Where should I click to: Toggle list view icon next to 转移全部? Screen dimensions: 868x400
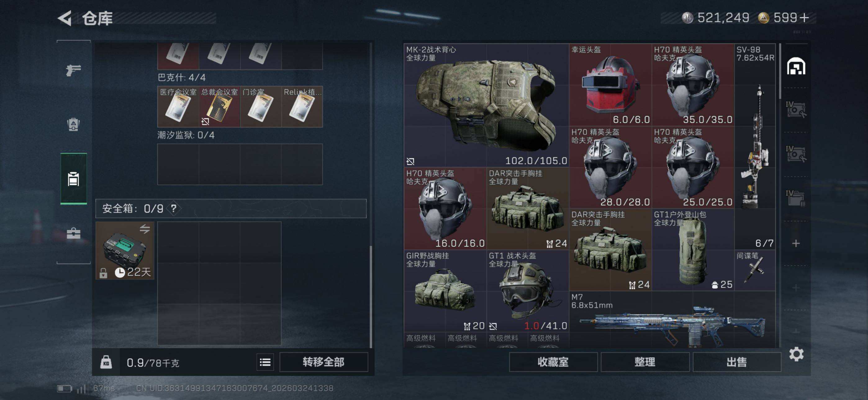point(265,362)
